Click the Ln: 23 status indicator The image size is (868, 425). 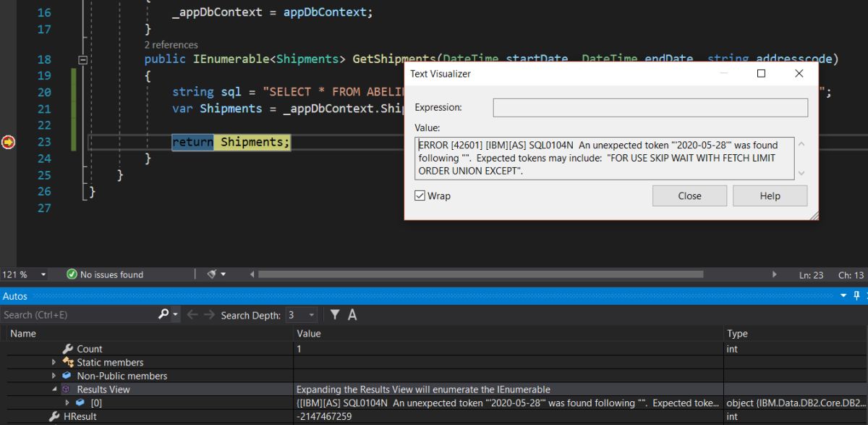click(x=812, y=275)
